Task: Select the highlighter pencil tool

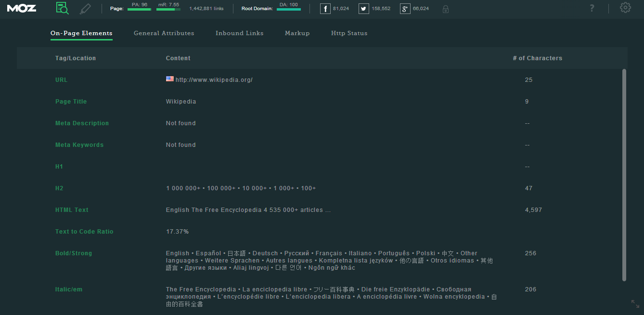Action: [85, 8]
